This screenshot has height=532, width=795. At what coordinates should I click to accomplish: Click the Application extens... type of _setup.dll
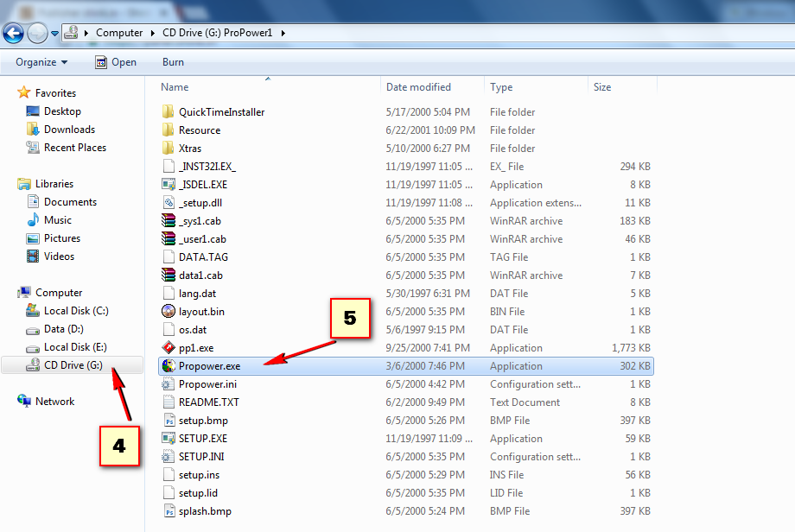coord(536,203)
